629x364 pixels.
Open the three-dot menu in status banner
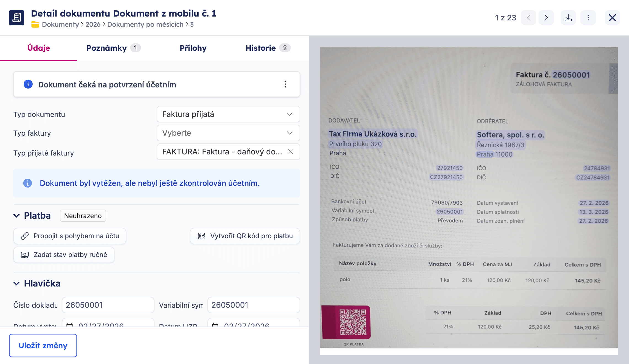[x=285, y=84]
